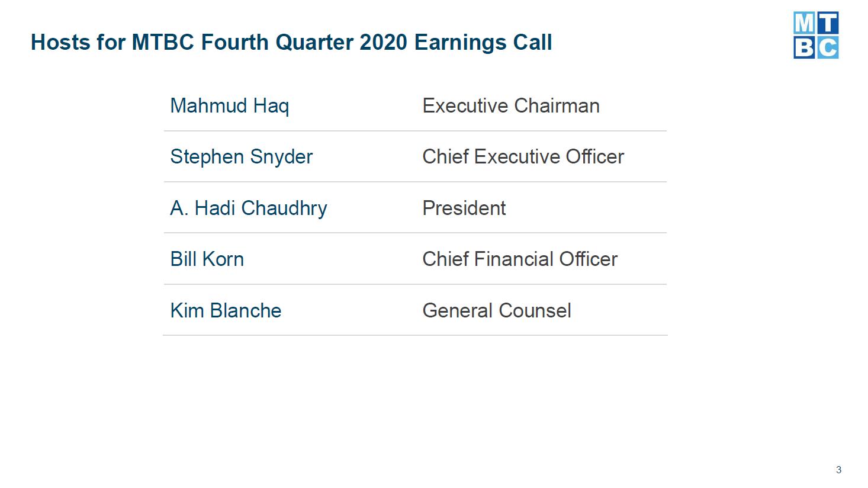868x488 pixels.
Task: Select the name Mahmud Haq
Action: coord(230,106)
